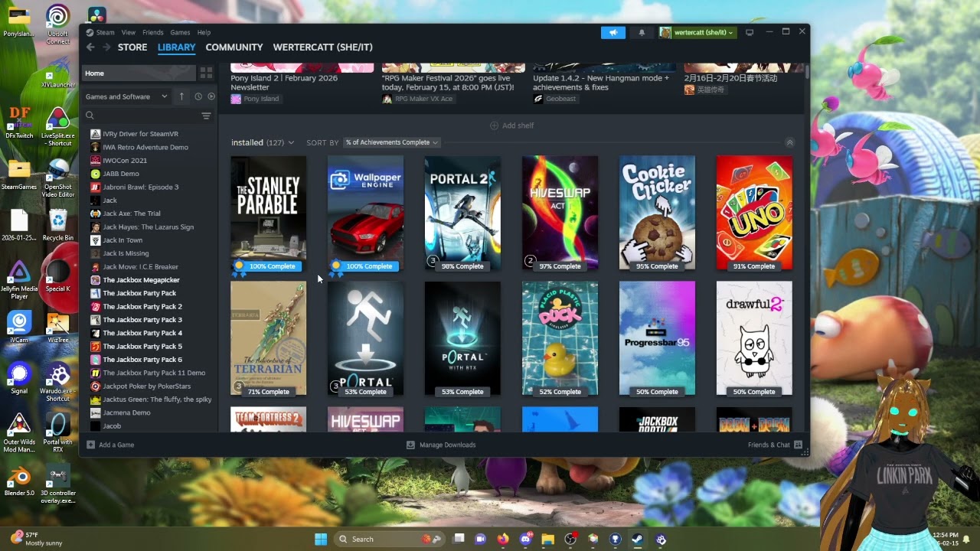Open the Friends menu
The width and height of the screenshot is (980, 551).
153,32
